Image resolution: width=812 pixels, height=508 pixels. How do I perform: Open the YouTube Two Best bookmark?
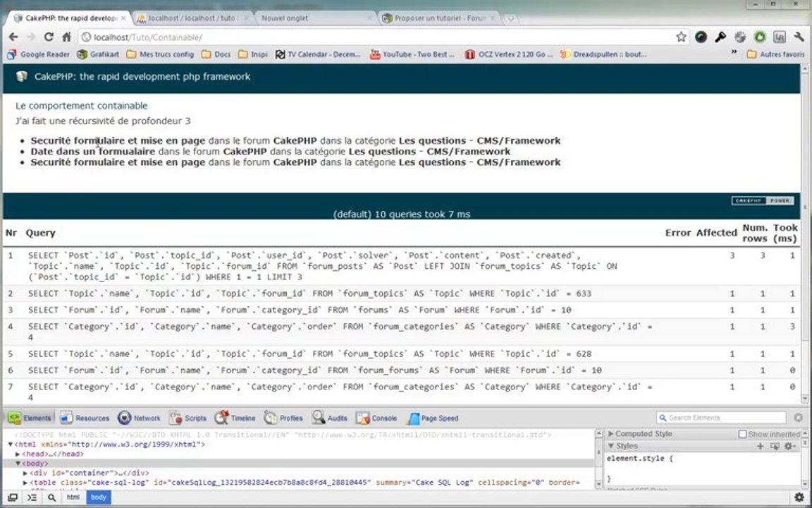click(412, 54)
